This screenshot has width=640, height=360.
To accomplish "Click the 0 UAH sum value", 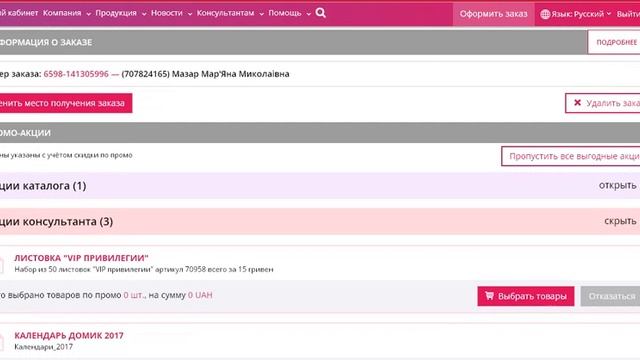I will (x=200, y=295).
